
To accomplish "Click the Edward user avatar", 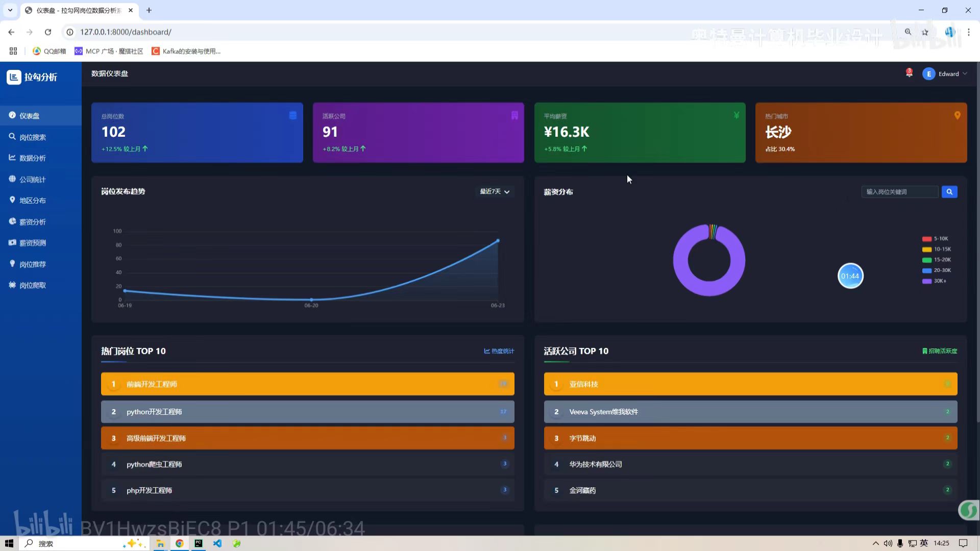I will (x=928, y=74).
